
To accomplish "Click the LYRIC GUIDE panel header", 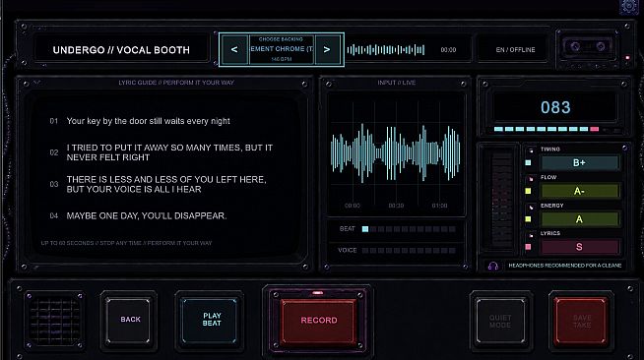I will point(176,83).
